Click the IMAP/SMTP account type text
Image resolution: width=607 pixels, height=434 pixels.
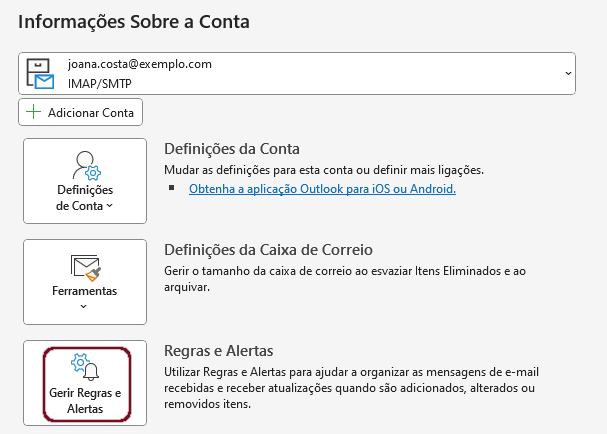click(x=100, y=84)
